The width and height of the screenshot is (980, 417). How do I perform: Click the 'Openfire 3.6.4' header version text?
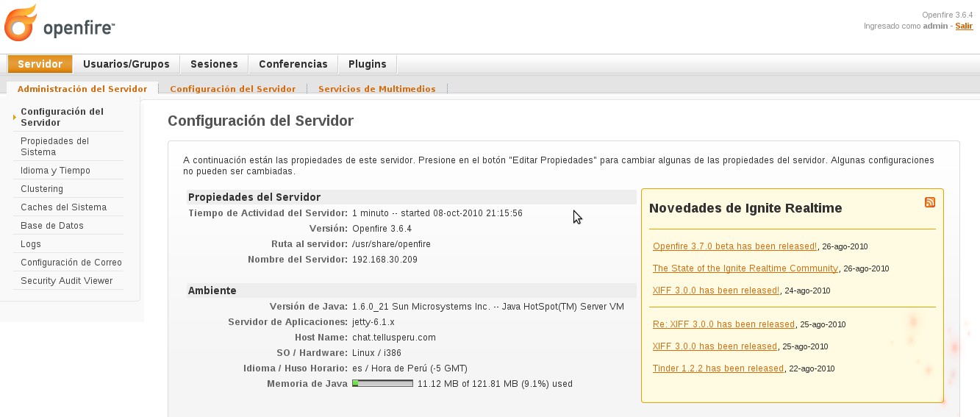[x=948, y=15]
